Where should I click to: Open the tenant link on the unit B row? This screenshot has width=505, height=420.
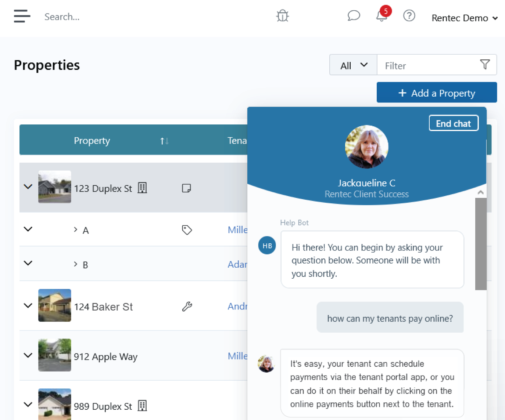pos(238,264)
